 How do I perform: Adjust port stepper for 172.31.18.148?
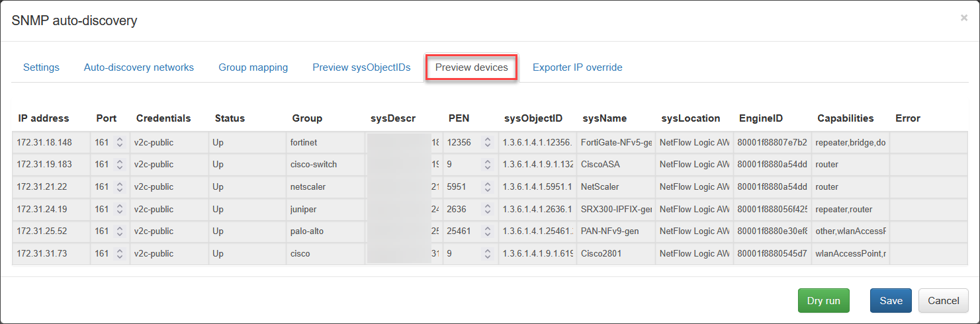[119, 142]
